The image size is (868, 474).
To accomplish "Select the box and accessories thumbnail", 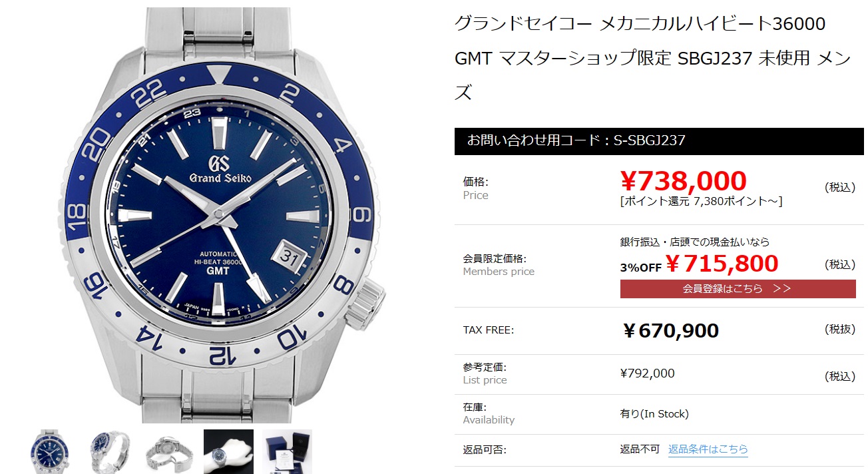I will pyautogui.click(x=287, y=451).
